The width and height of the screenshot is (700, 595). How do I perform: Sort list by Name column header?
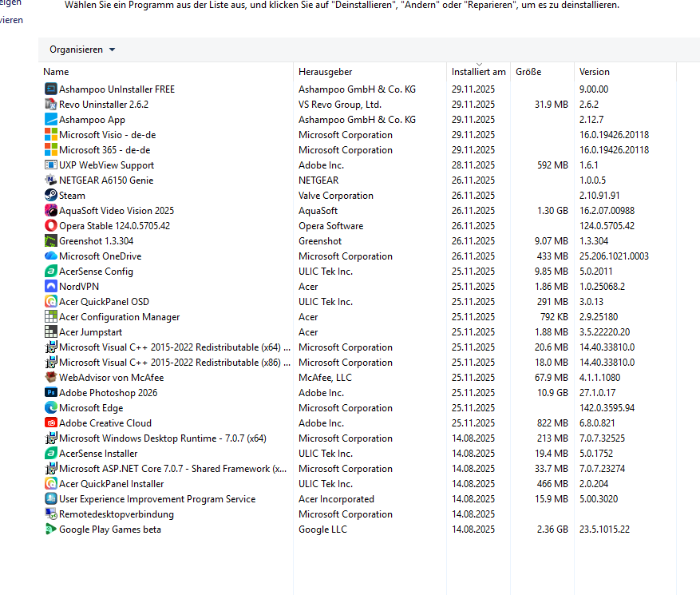(166, 71)
